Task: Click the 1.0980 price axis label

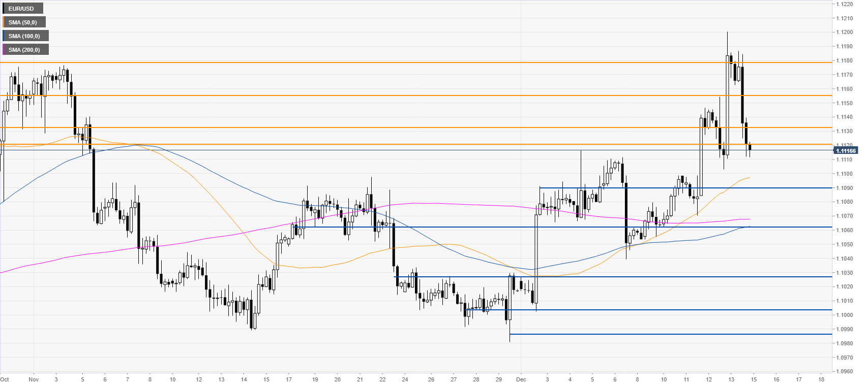Action: (845, 343)
